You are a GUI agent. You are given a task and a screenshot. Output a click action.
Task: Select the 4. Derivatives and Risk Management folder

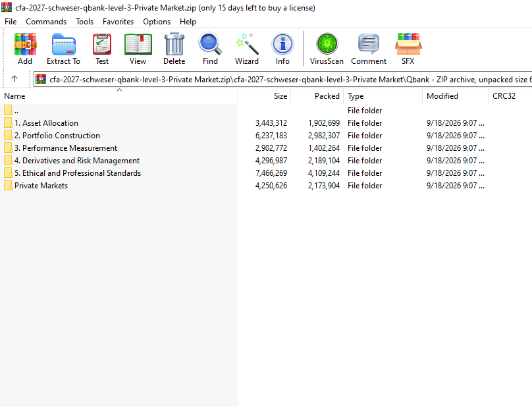(76, 161)
